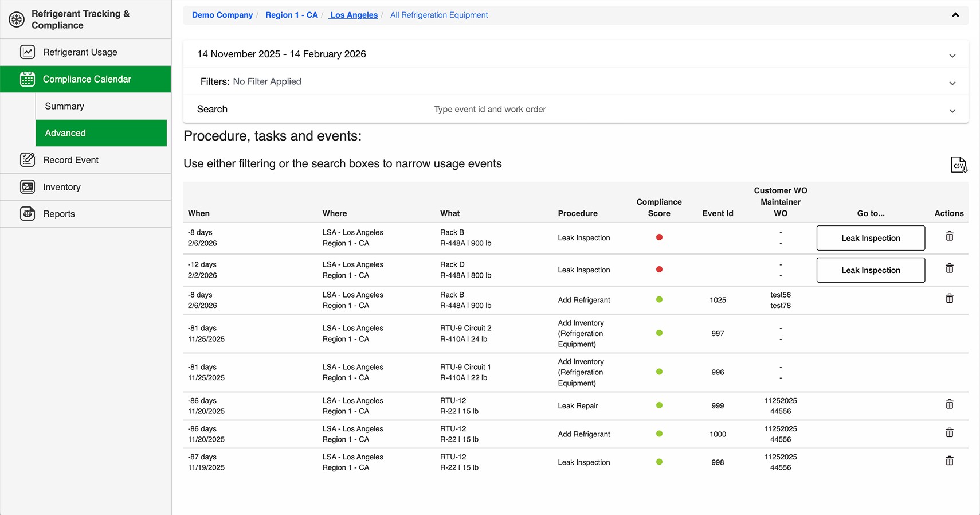Click green compliance dot for event 1025
The width and height of the screenshot is (980, 515).
[x=659, y=299]
